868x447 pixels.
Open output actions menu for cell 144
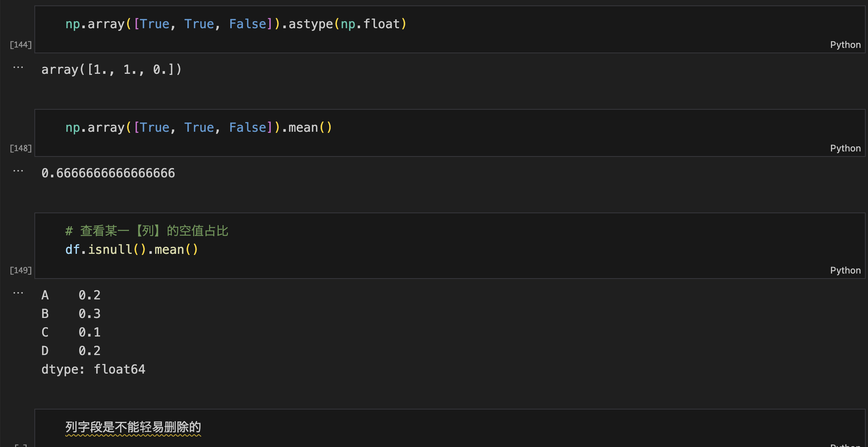18,68
